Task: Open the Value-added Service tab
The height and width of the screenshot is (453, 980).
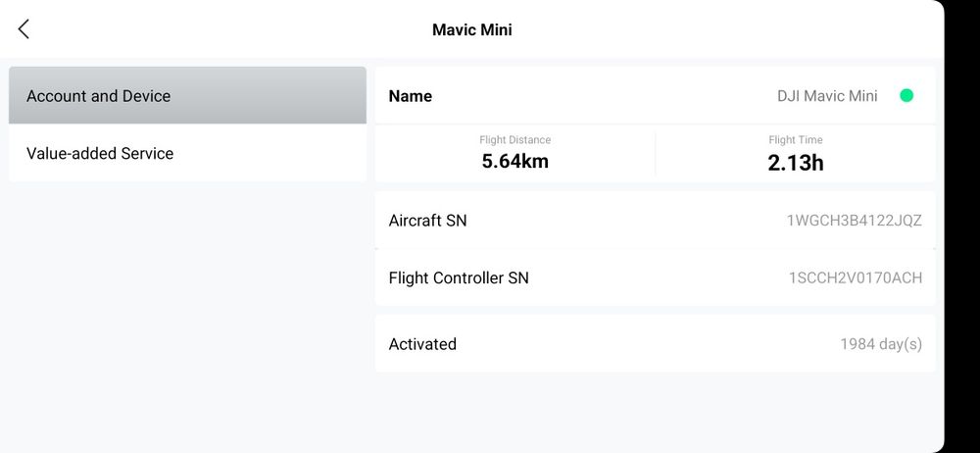Action: click(x=186, y=153)
